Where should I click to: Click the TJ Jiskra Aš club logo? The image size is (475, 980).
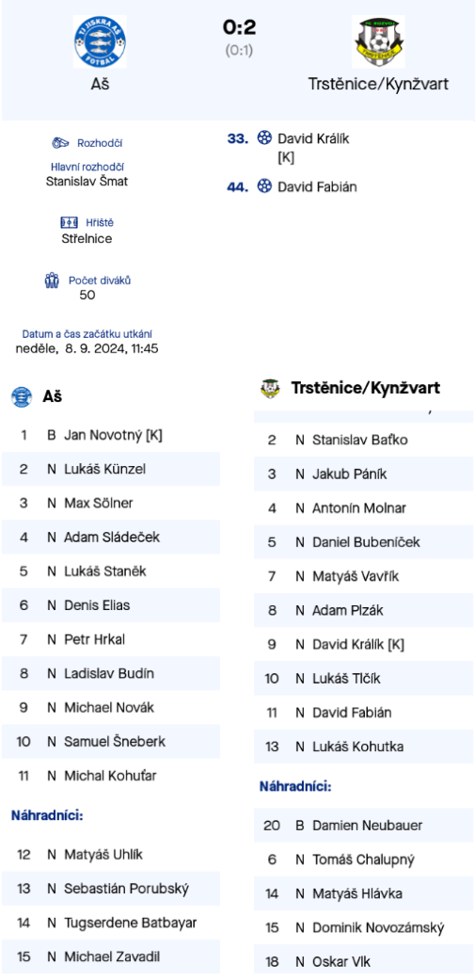pyautogui.click(x=100, y=41)
